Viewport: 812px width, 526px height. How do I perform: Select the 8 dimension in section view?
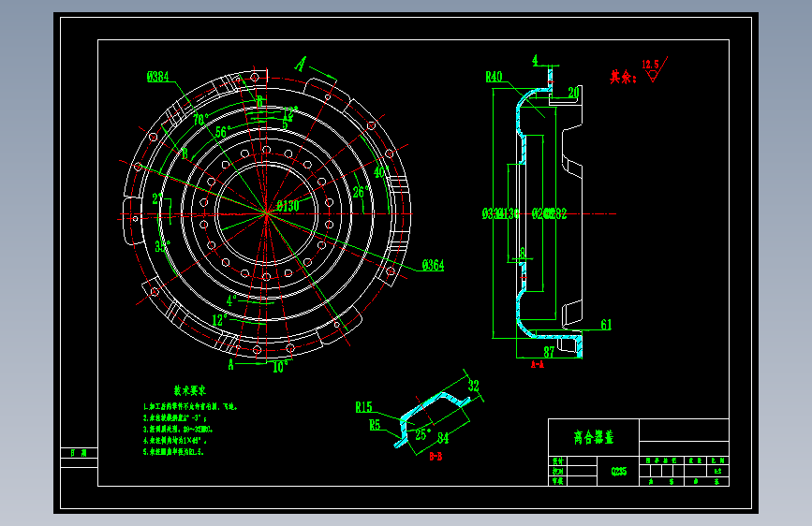point(523,253)
